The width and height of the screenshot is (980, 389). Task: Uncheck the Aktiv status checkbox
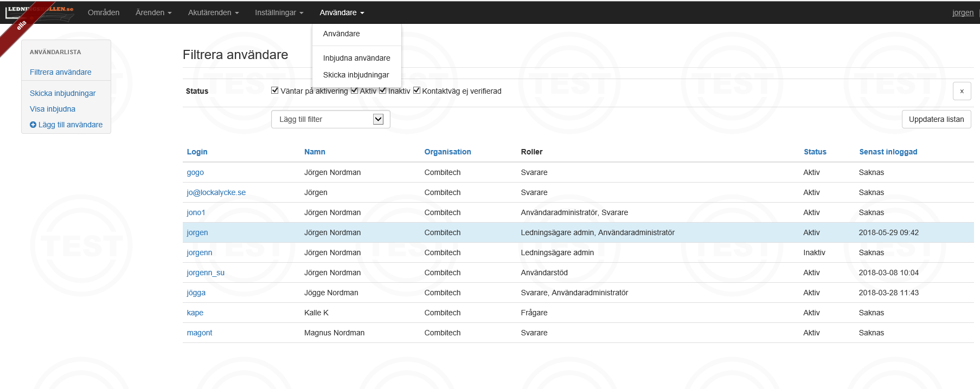[354, 90]
